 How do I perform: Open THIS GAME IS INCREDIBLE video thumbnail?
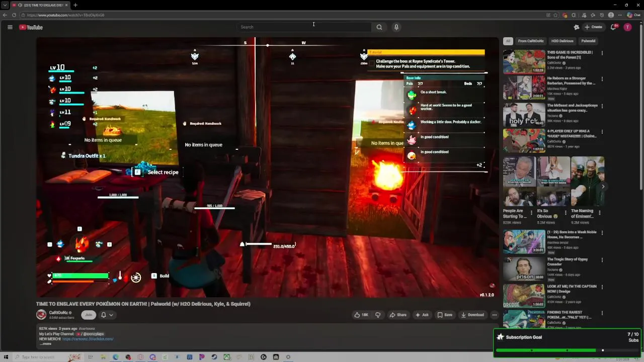point(524,61)
